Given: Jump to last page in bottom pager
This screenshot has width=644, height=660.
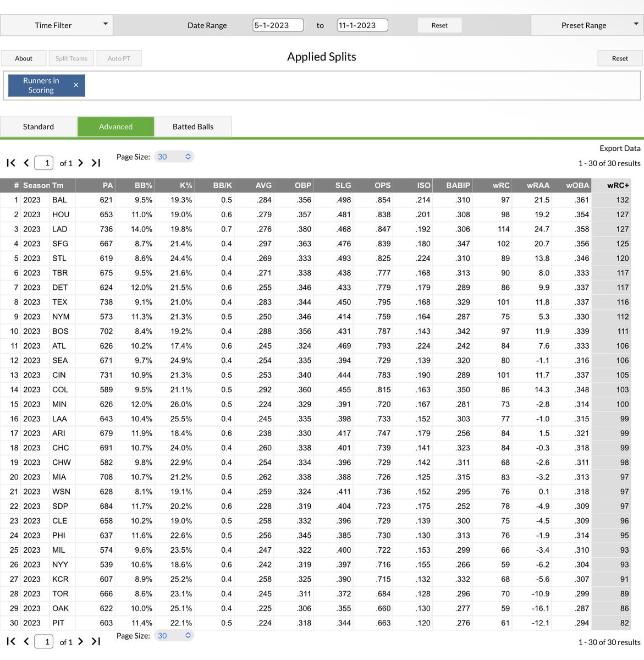Looking at the screenshot, I should click(x=96, y=641).
